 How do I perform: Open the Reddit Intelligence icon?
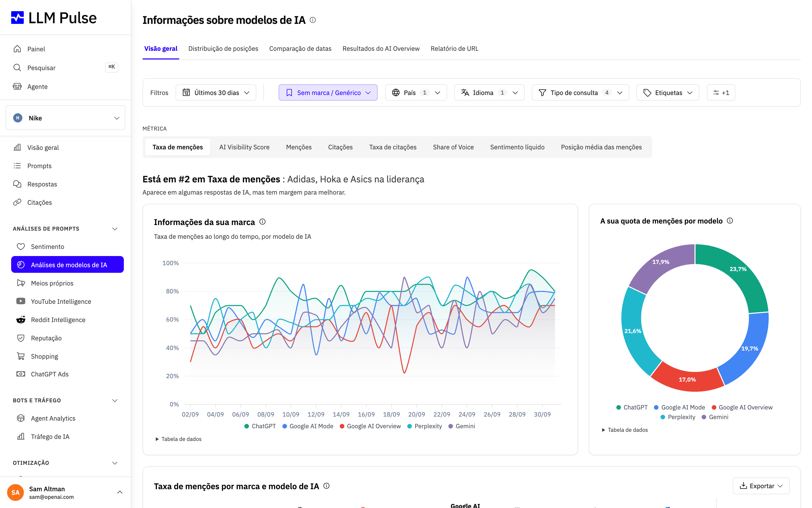click(x=21, y=320)
